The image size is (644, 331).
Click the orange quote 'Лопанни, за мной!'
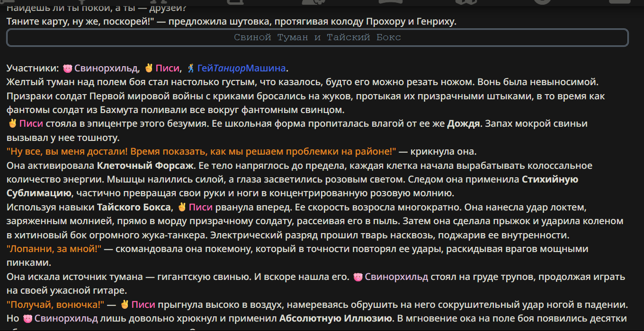(54, 249)
